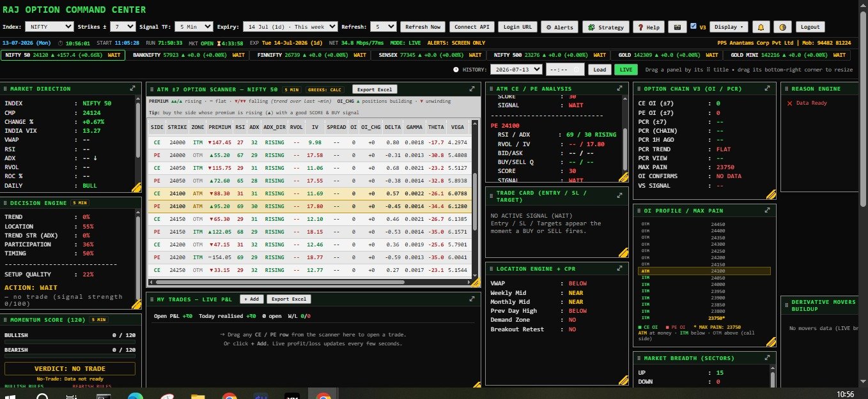Click the PE 24100 ATM scanner row
Image resolution: width=868 pixels, height=399 pixels.
pos(309,207)
